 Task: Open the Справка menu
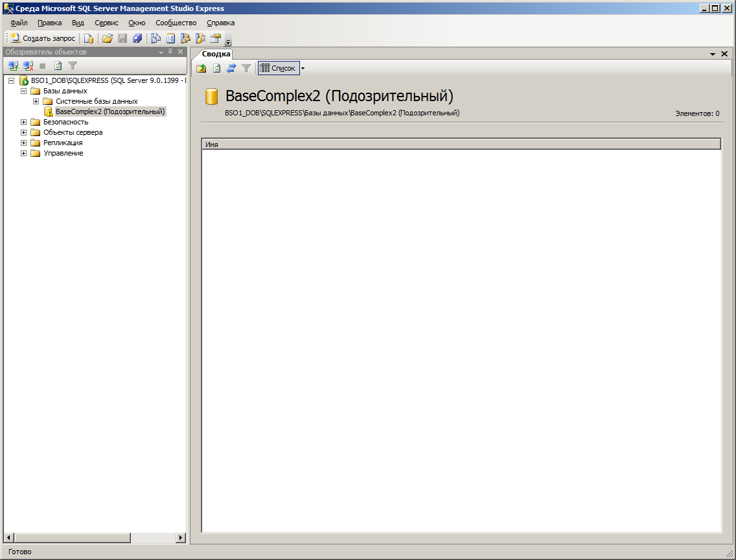(x=221, y=23)
